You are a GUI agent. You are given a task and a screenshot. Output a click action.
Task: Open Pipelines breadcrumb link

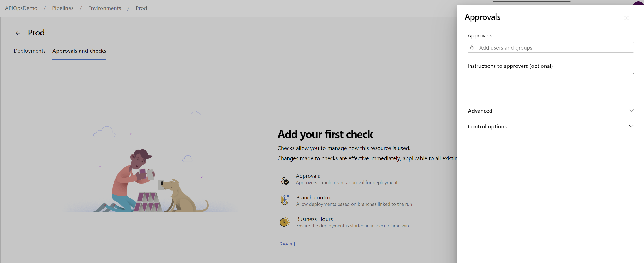[x=63, y=8]
